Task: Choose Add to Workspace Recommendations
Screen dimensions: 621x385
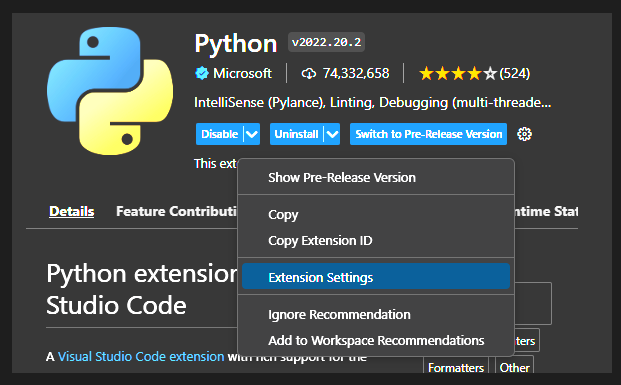Action: [376, 341]
